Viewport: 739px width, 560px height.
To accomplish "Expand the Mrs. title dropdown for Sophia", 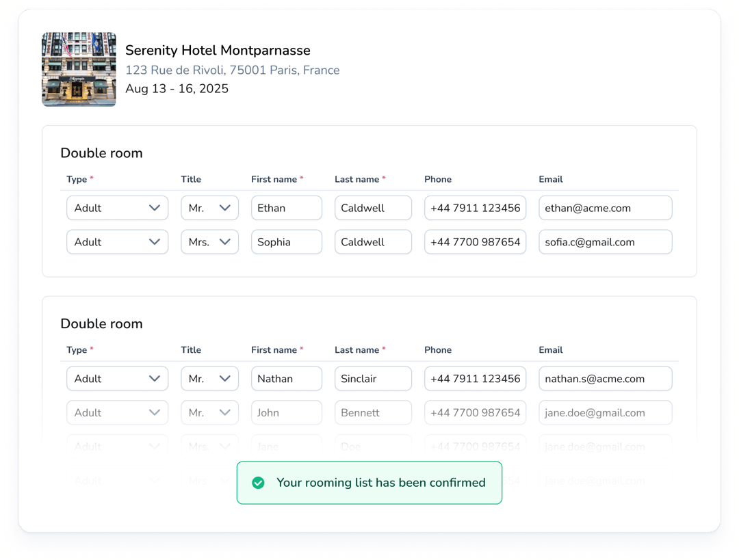I will pyautogui.click(x=209, y=242).
